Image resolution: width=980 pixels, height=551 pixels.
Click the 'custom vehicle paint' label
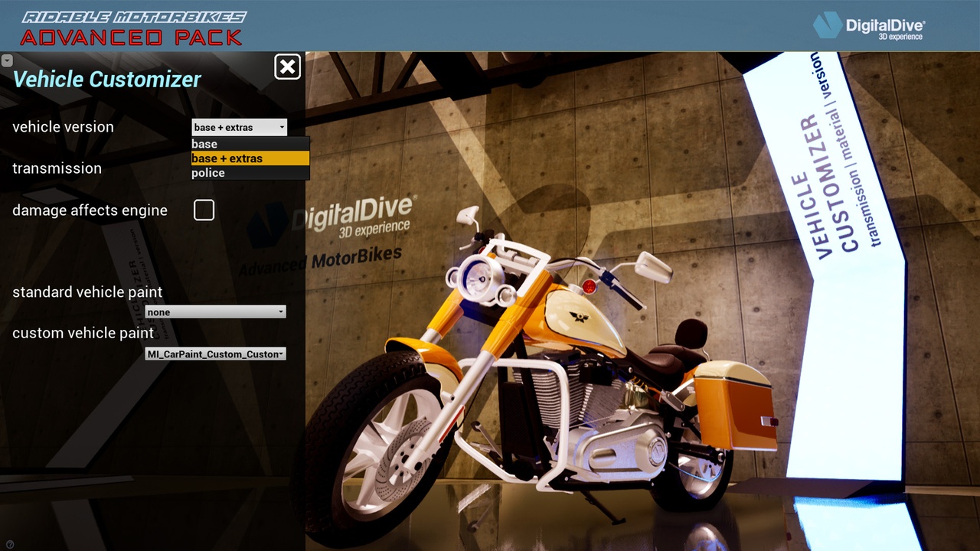click(83, 333)
